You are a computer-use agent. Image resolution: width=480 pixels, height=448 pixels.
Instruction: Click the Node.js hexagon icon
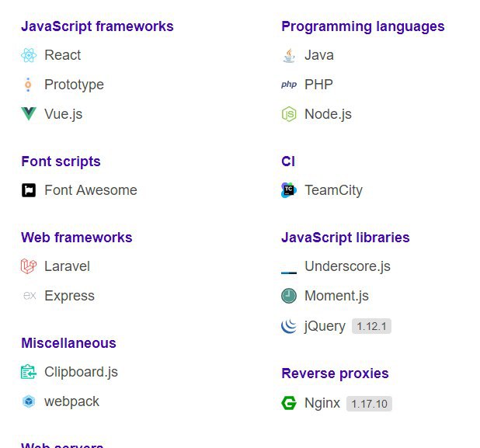tap(289, 114)
